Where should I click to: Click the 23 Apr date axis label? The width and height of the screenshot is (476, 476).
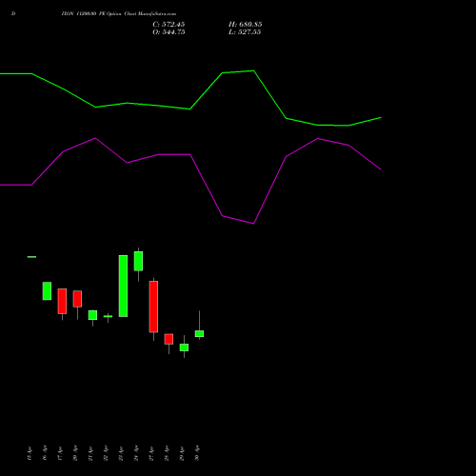click(121, 453)
